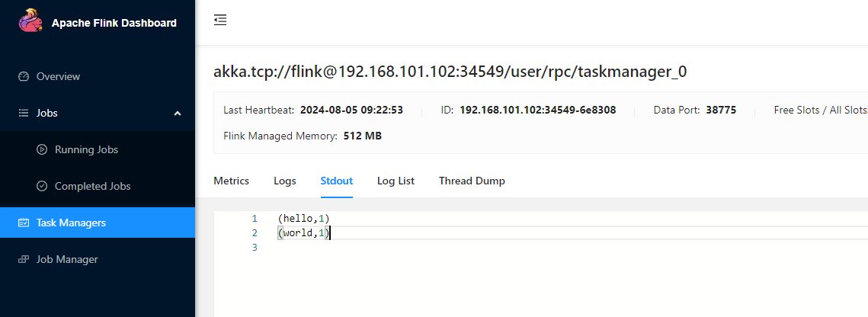
Task: Collapse sidebar with the menu fold icon
Action: tap(220, 21)
